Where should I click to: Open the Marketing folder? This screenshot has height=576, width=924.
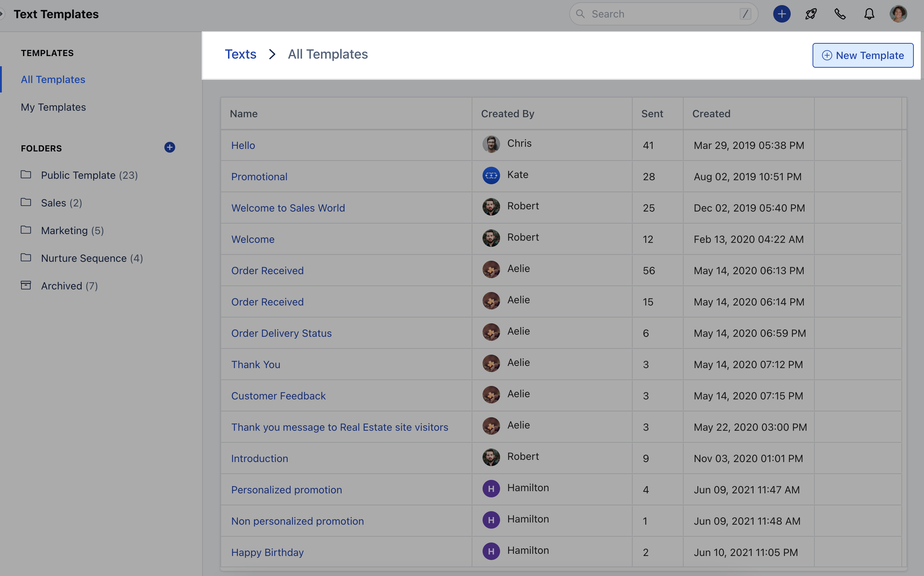[x=64, y=230]
